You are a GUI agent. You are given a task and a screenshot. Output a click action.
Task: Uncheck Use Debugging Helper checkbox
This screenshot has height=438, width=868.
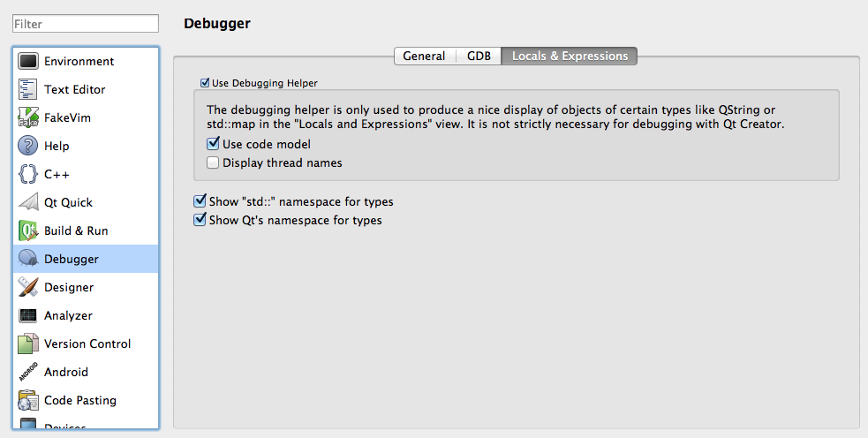[205, 83]
